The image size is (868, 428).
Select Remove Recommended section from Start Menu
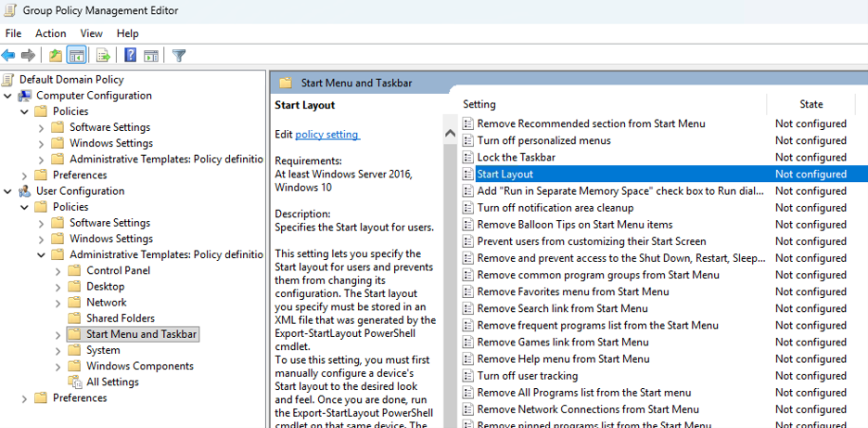591,123
